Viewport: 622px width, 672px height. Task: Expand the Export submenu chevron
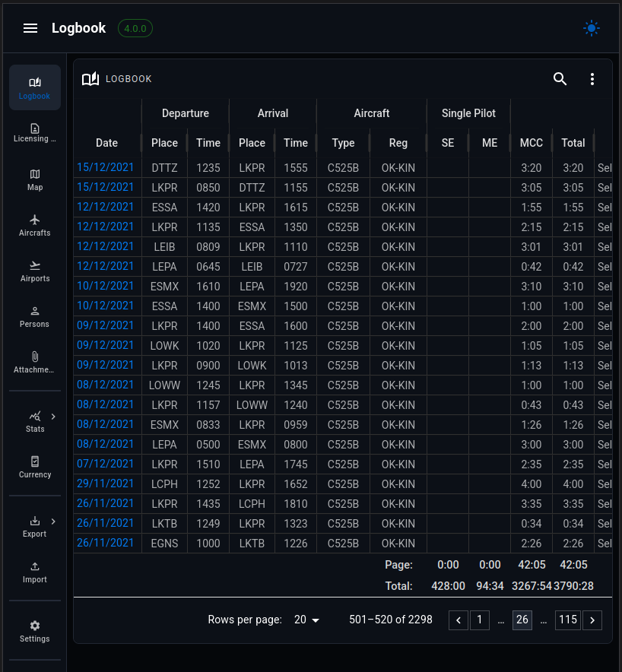53,521
